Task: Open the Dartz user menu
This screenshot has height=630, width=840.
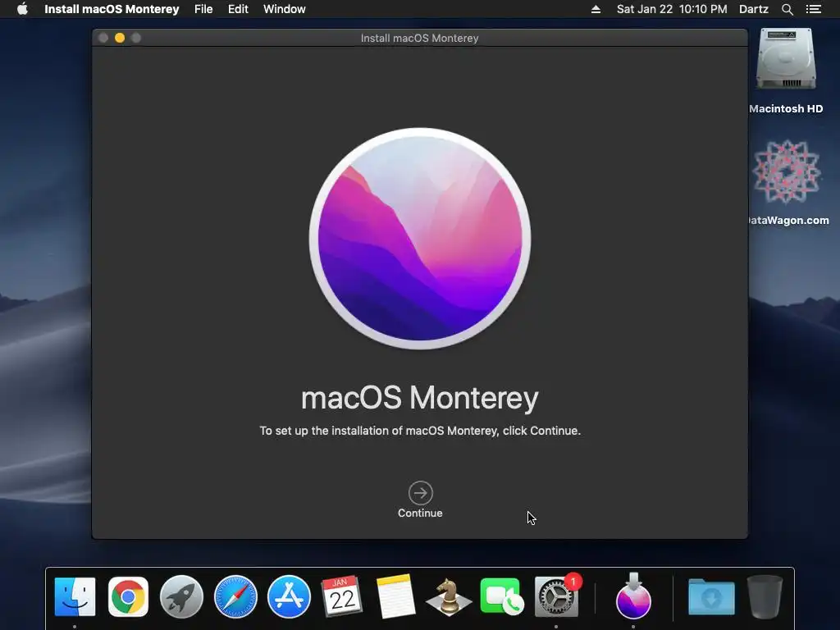Action: coord(753,9)
